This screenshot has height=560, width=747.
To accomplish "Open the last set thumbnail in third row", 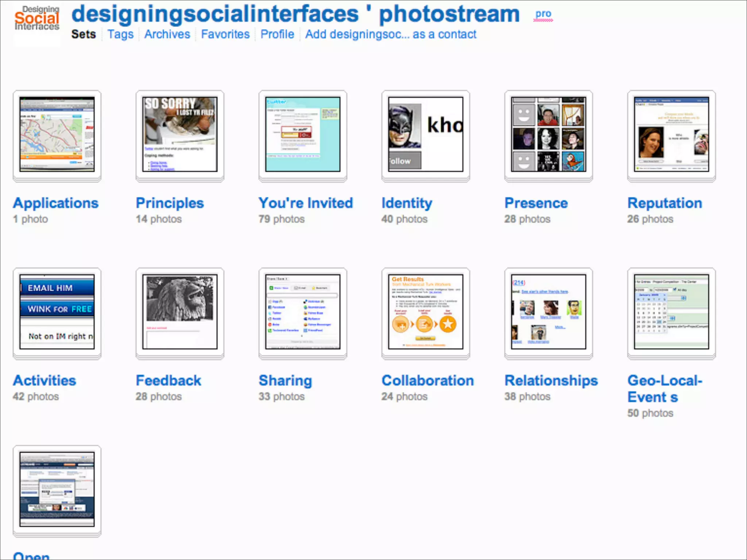I will 57,489.
